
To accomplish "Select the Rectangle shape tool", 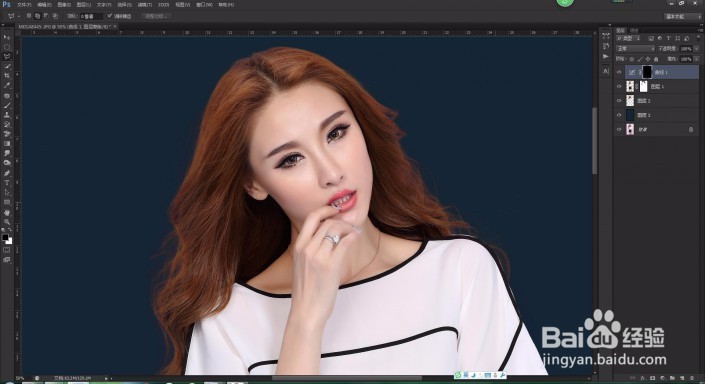I will (7, 202).
